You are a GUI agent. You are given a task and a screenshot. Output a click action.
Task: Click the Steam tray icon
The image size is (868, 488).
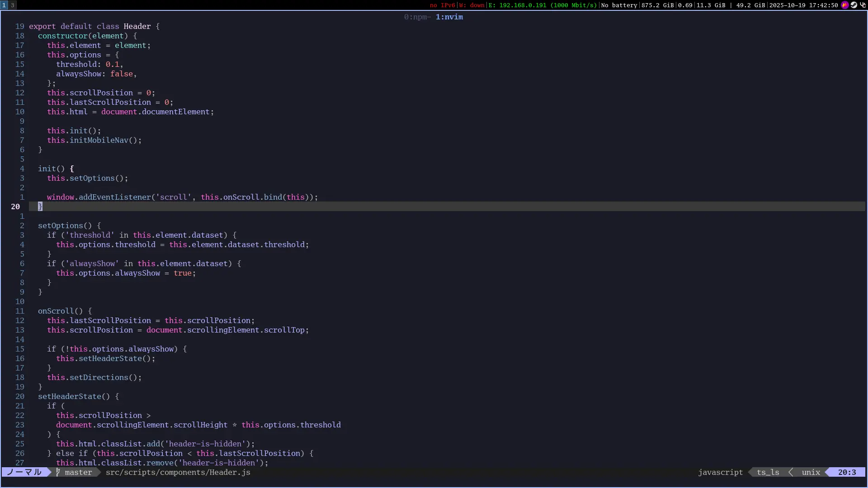(x=854, y=5)
